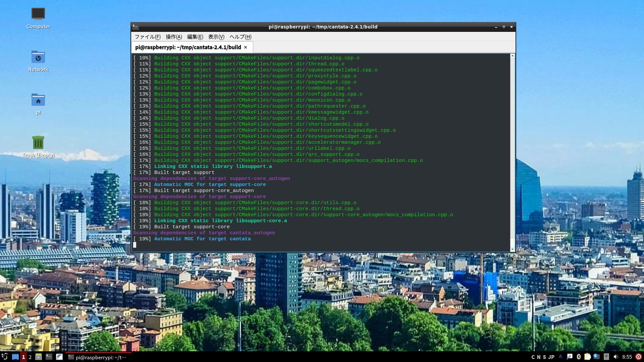Click the removable media eject tray icon
This screenshot has height=362, width=644.
(x=606, y=356)
